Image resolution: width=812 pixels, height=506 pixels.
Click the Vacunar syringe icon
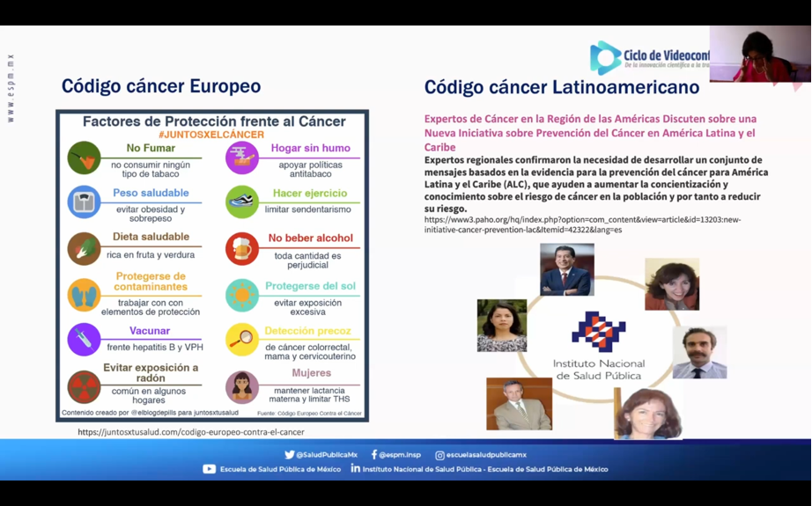tap(84, 340)
